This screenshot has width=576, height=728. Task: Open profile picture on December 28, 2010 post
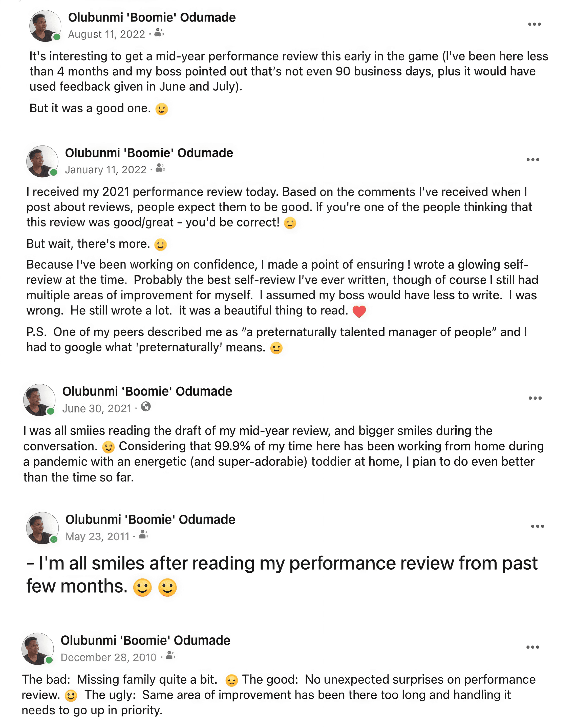tap(37, 649)
